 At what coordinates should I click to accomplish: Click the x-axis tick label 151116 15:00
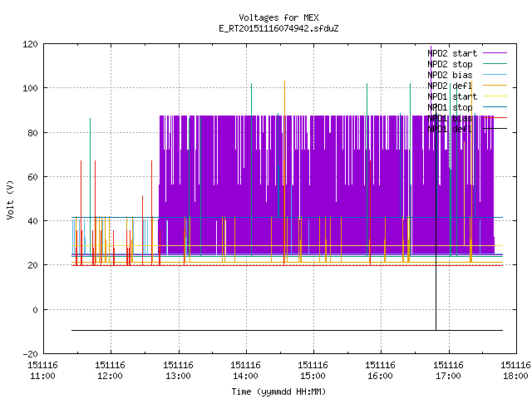(313, 371)
